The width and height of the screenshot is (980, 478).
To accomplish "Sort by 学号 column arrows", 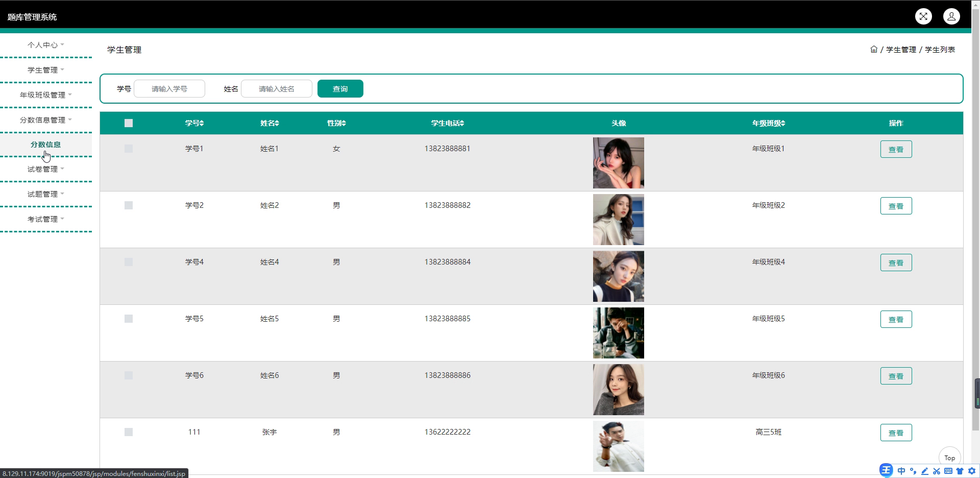I will 202,123.
